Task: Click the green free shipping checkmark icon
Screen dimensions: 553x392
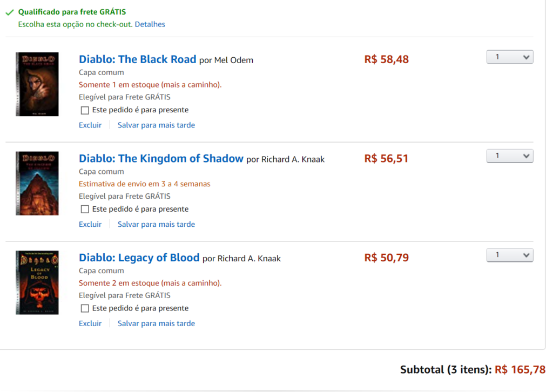Action: pos(10,12)
